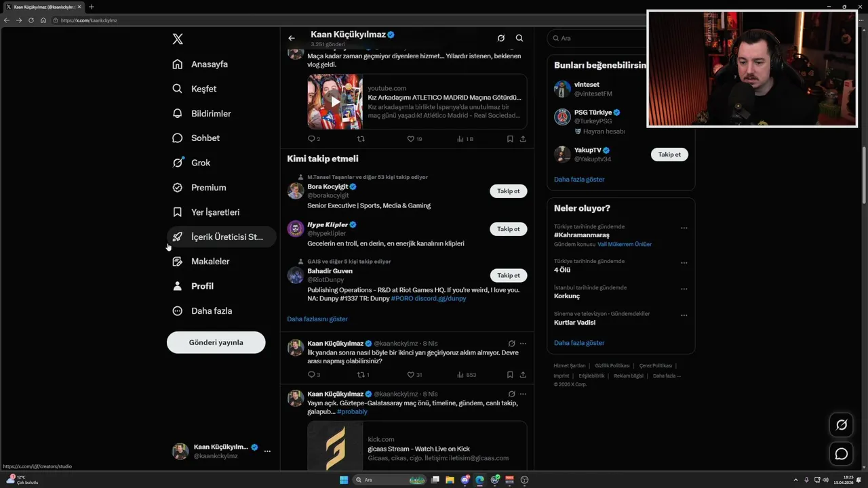This screenshot has height=488, width=868.
Task: Open Bildirimler bell icon
Action: (x=177, y=113)
